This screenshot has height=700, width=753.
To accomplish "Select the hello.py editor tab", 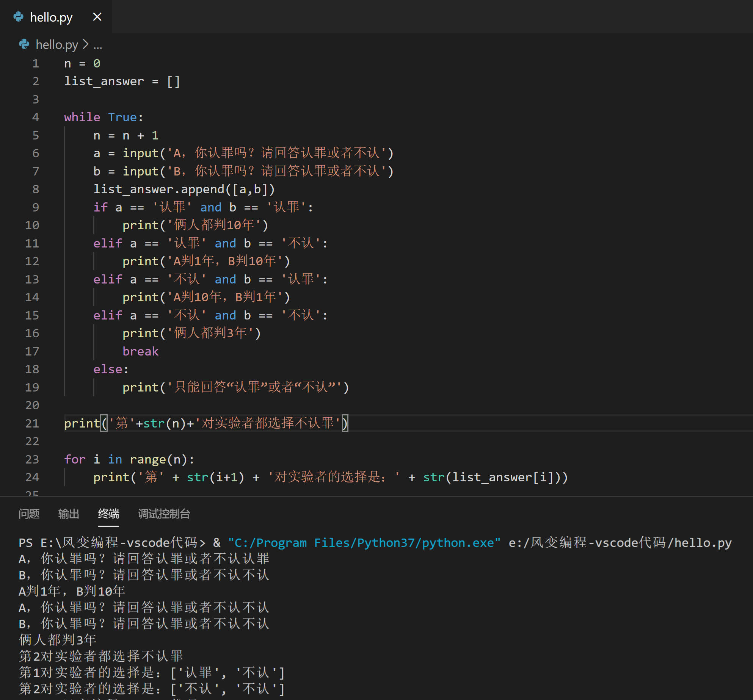I will (52, 17).
